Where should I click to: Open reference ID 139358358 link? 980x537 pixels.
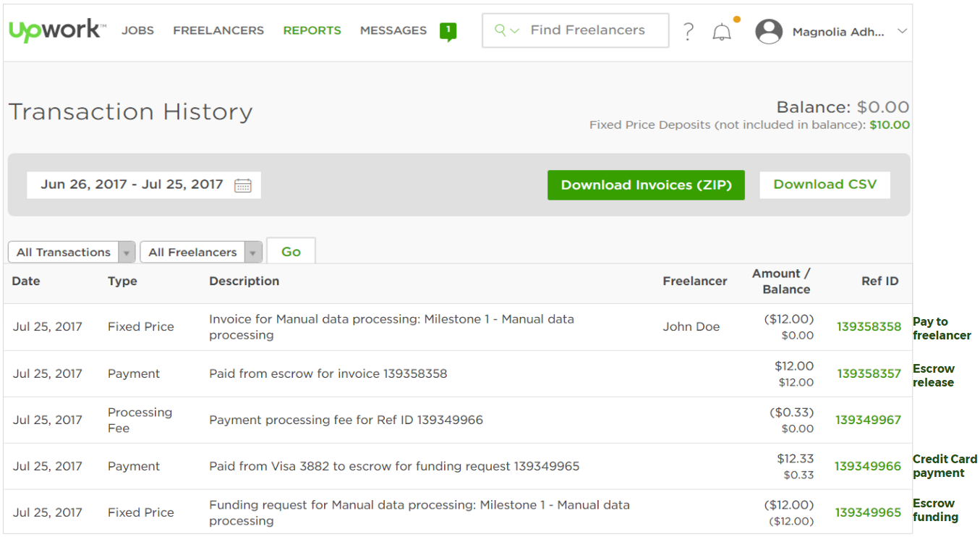coord(869,326)
